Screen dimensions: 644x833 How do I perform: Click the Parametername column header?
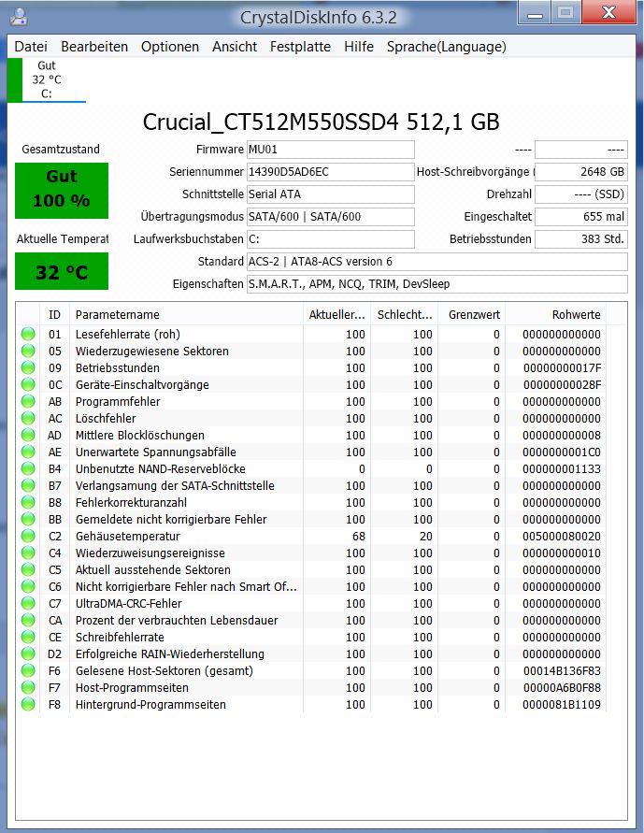click(186, 314)
